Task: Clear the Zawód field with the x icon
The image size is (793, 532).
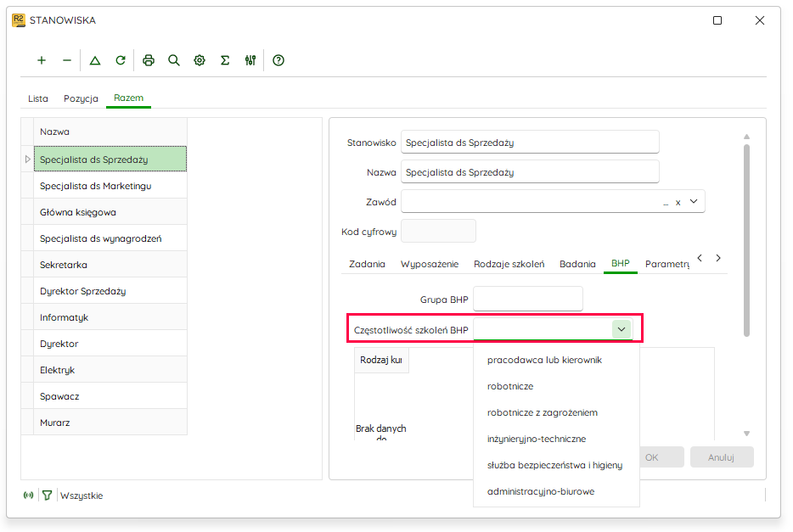Action: (x=678, y=203)
